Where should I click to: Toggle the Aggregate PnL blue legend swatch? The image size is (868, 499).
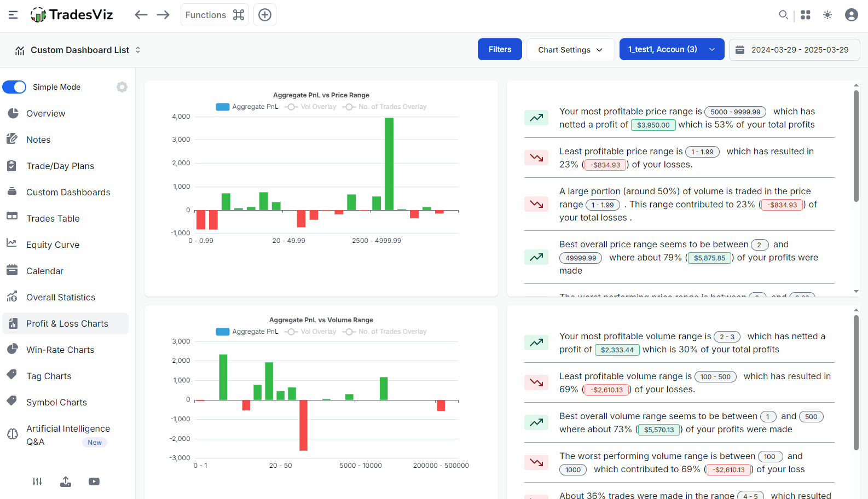[x=223, y=107]
